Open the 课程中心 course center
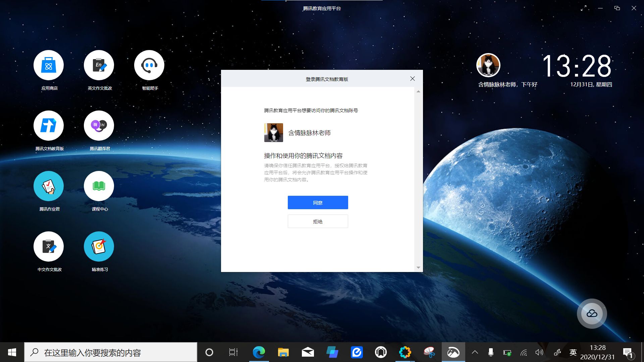644x362 pixels. pyautogui.click(x=99, y=186)
